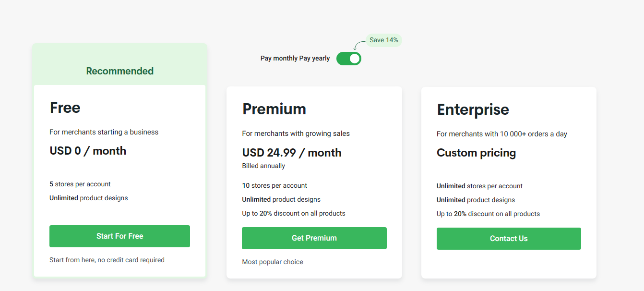Select the Free plan heading
This screenshot has width=644, height=291.
coord(65,108)
